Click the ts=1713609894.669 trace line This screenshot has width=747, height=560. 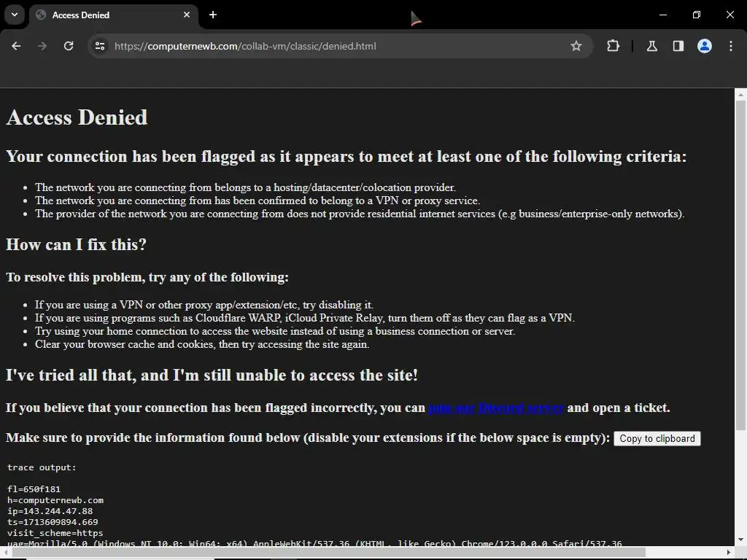pyautogui.click(x=53, y=522)
